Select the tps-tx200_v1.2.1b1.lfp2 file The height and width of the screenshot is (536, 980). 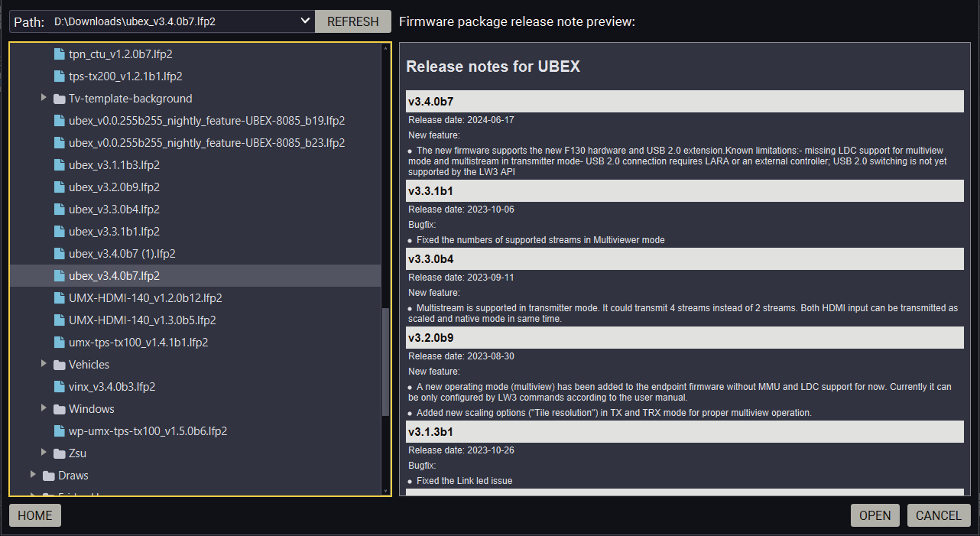click(125, 76)
